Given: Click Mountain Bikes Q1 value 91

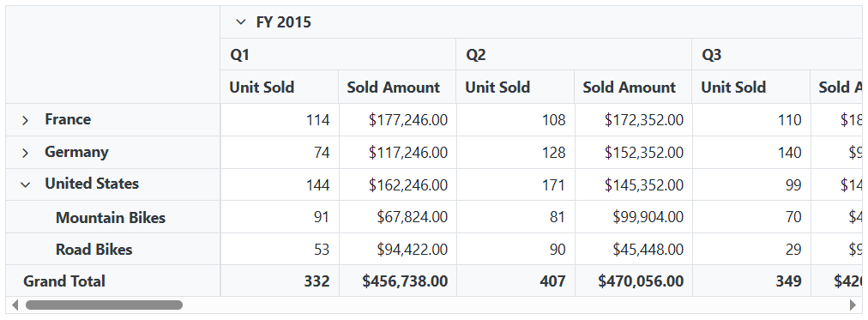Looking at the screenshot, I should pos(280,217).
